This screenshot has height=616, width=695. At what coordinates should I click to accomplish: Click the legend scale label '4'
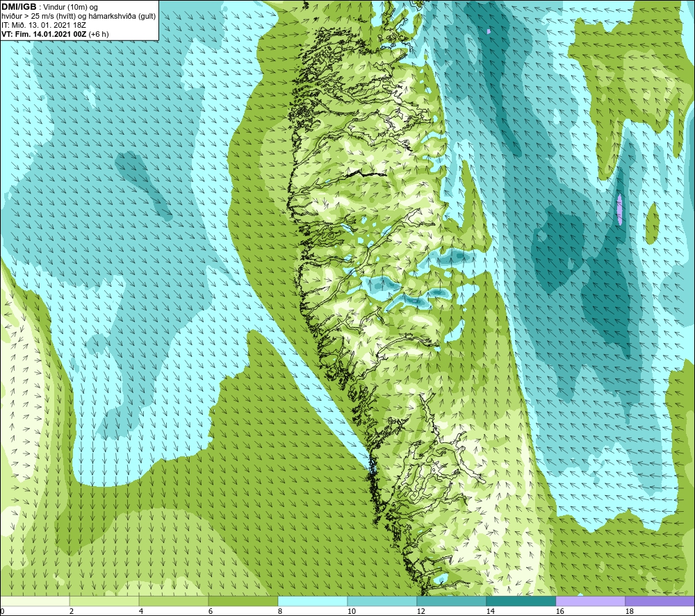click(x=141, y=612)
